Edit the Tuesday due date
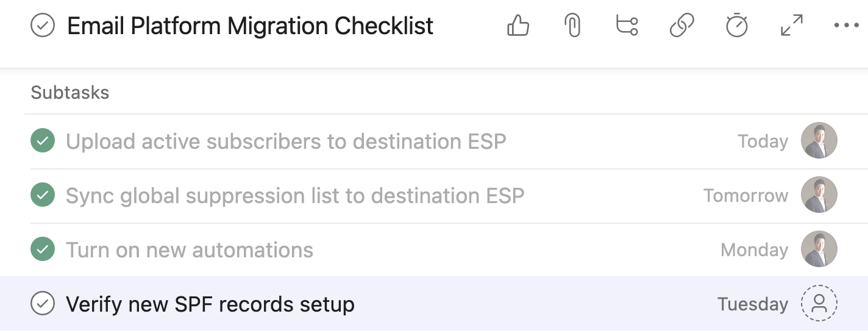Viewport: 868px width, 333px height. point(752,304)
